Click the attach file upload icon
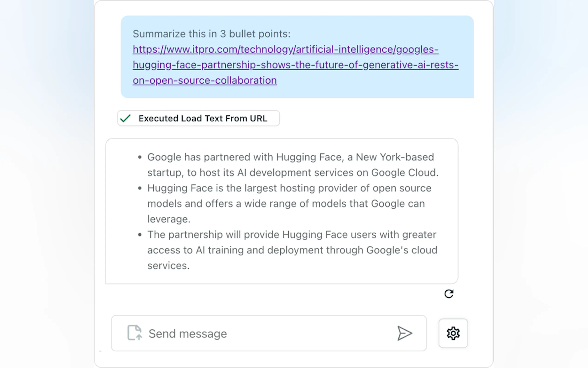Screen dimensions: 588x368 tap(134, 333)
